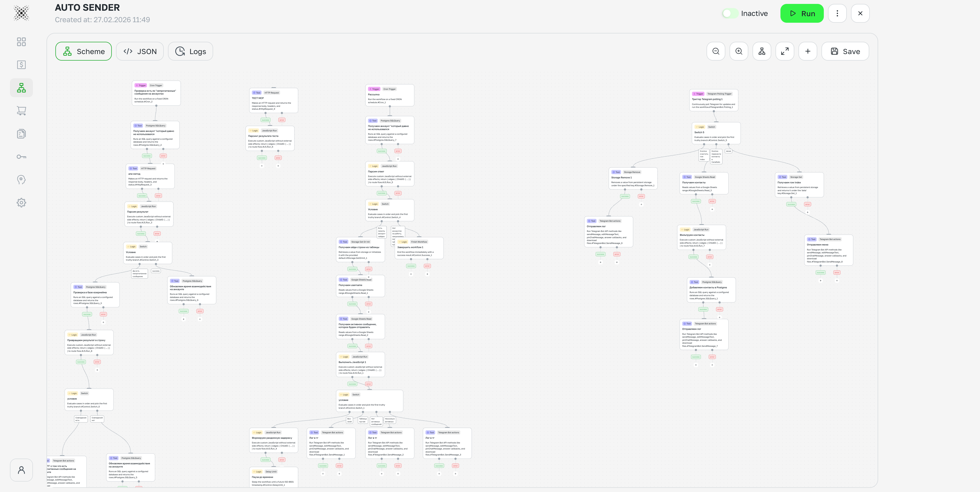
Task: Open the billing dollar icon in sidebar
Action: (x=21, y=65)
